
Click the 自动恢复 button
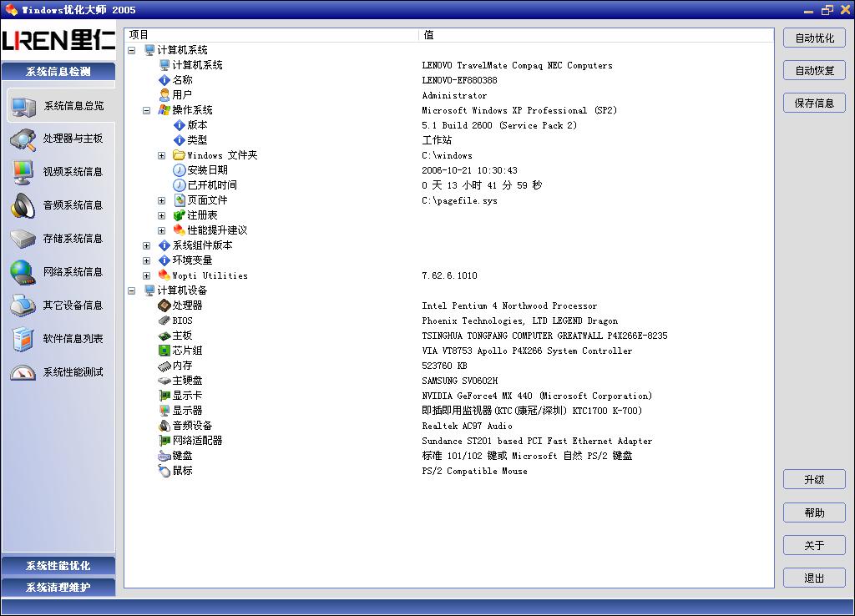coord(814,70)
